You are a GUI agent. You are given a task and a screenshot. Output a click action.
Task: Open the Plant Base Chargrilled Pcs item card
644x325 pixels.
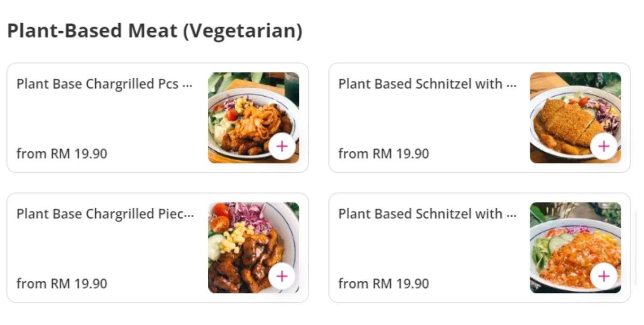click(x=118, y=118)
